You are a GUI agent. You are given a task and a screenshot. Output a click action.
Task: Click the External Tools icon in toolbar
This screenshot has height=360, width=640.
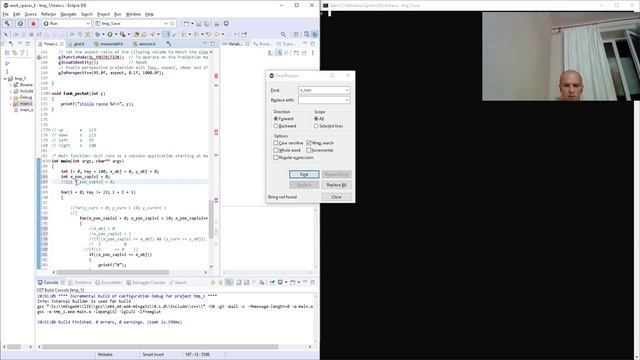click(x=122, y=35)
